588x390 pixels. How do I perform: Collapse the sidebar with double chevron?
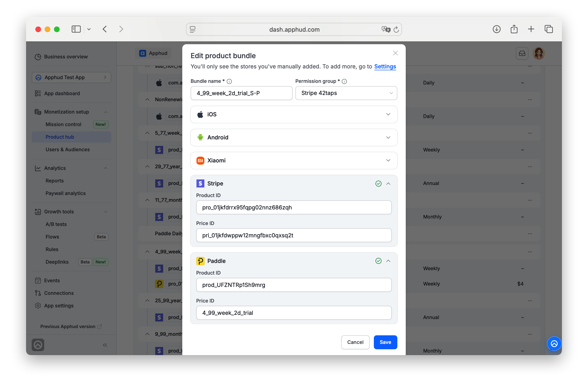click(x=105, y=345)
